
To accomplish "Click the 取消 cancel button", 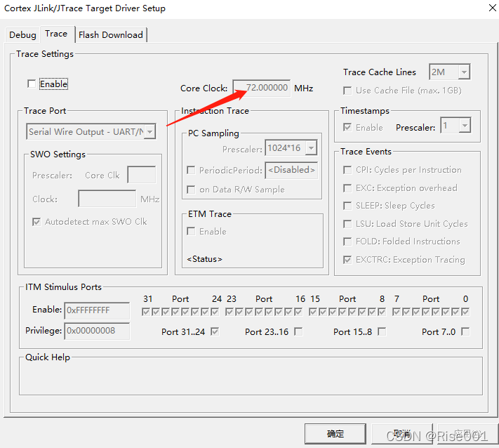I will pyautogui.click(x=402, y=434).
